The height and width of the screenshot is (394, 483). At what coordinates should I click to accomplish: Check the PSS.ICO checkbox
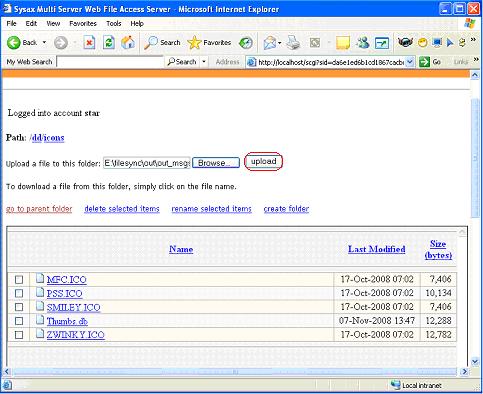[x=19, y=293]
